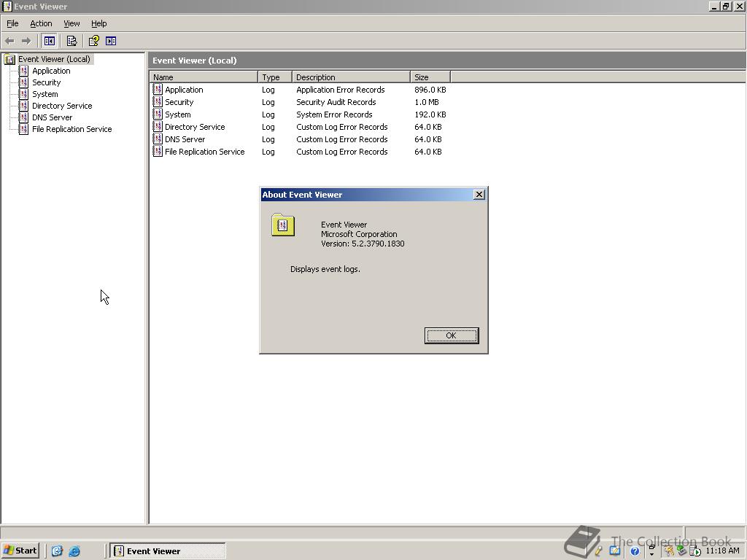Click 'Version: 5.2.3790.1830' text in dialog

click(x=363, y=244)
